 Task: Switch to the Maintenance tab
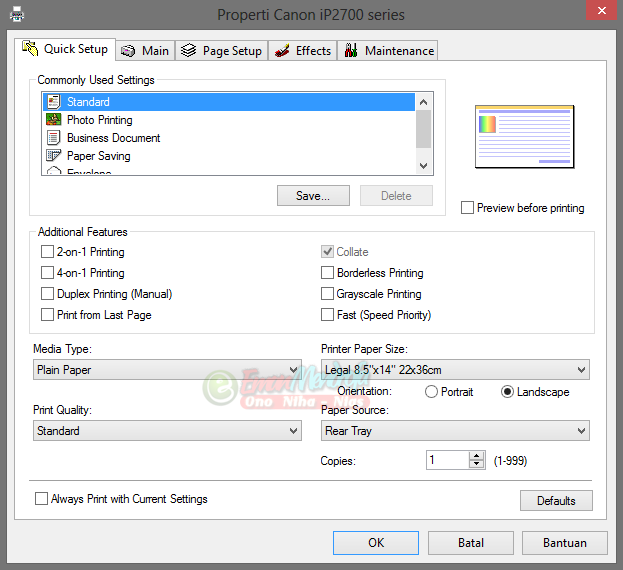pyautogui.click(x=387, y=51)
